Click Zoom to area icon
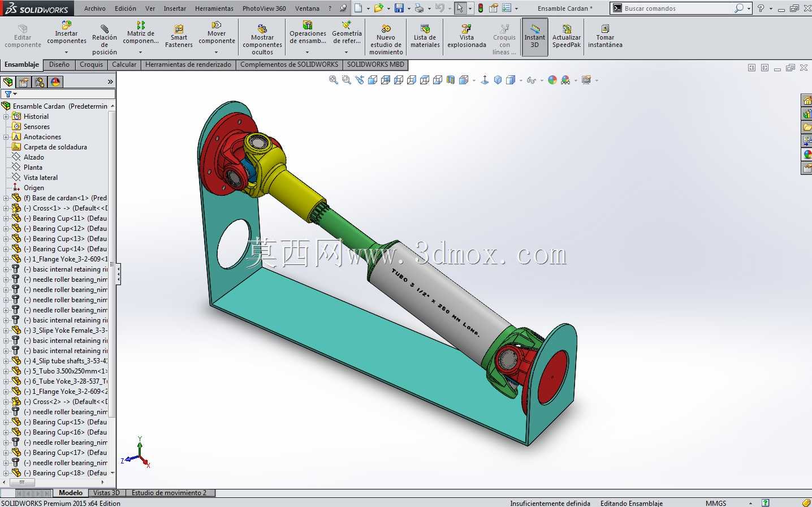 [347, 80]
